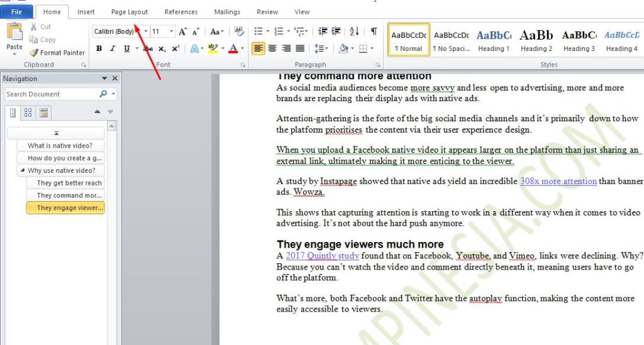
Task: Browse headings view in Navigation pane
Action: [x=13, y=112]
